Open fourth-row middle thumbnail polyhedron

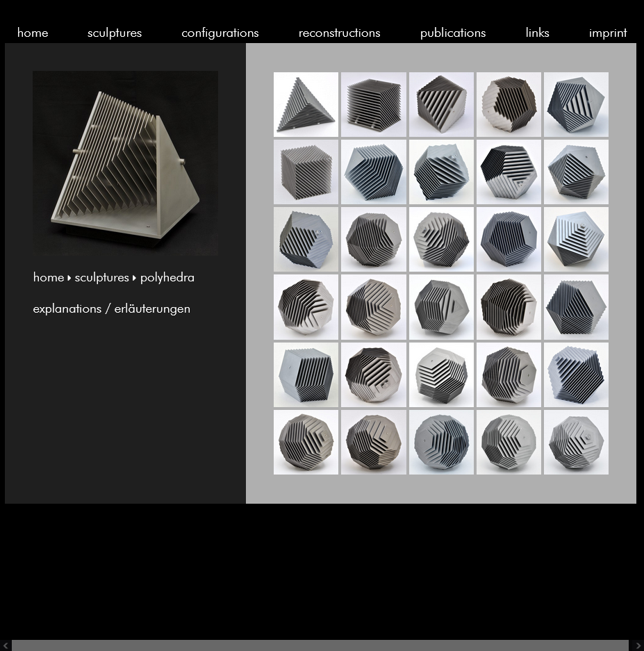coord(441,307)
